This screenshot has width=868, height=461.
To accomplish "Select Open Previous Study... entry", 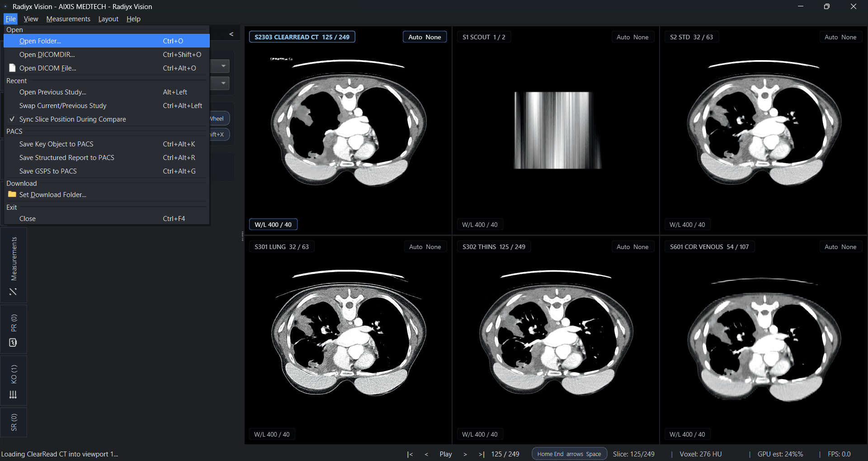I will pos(107,92).
